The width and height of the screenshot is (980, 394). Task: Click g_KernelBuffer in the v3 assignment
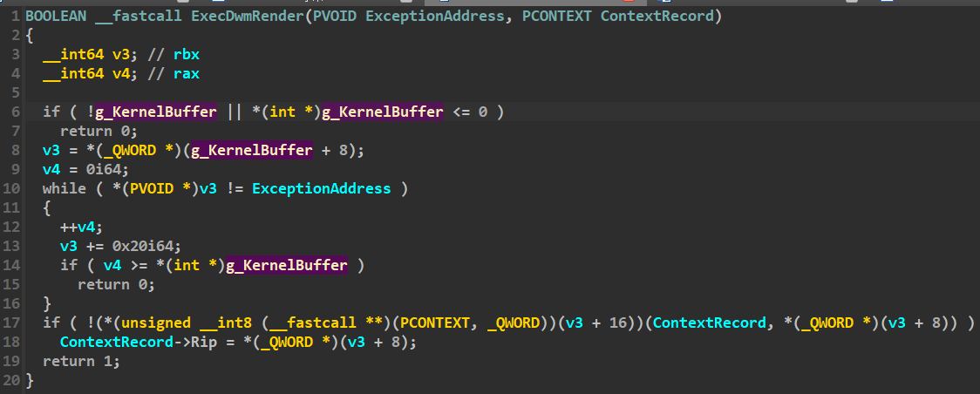(x=252, y=150)
